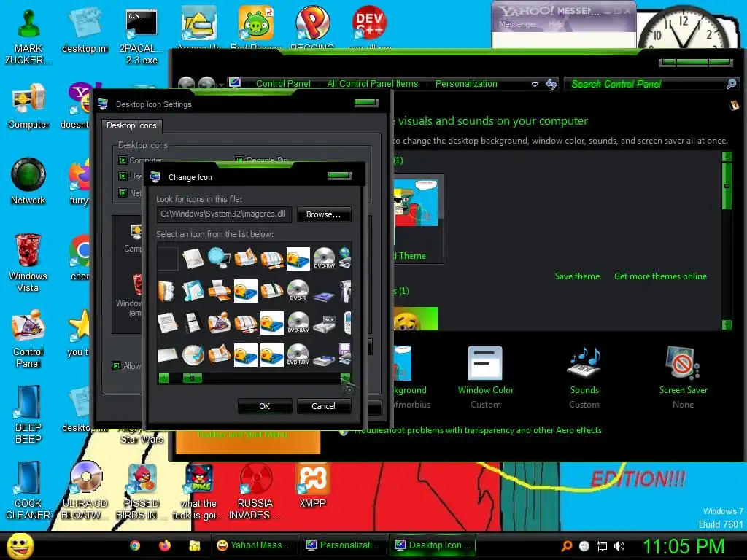Click the Chrome icon on the taskbar
Image resolution: width=747 pixels, height=560 pixels.
pos(135,545)
